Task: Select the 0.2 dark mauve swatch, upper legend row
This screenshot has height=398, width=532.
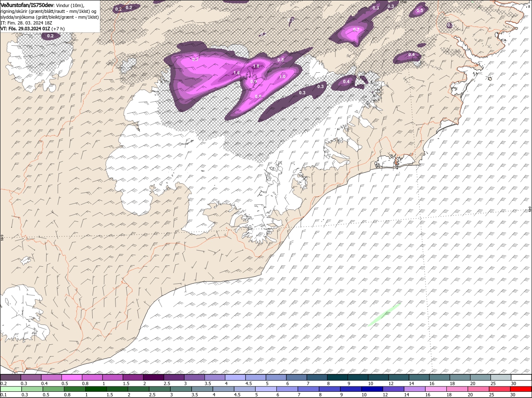Action: pyautogui.click(x=10, y=378)
